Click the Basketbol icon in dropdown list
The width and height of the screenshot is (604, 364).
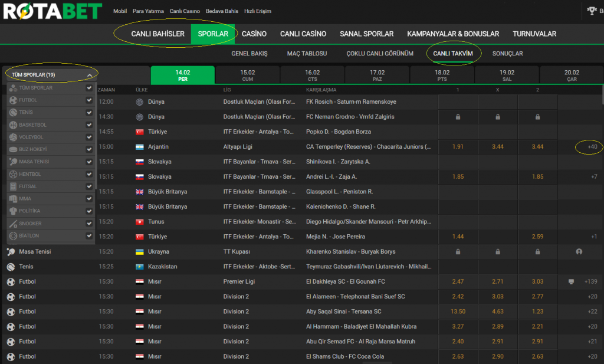click(x=13, y=125)
